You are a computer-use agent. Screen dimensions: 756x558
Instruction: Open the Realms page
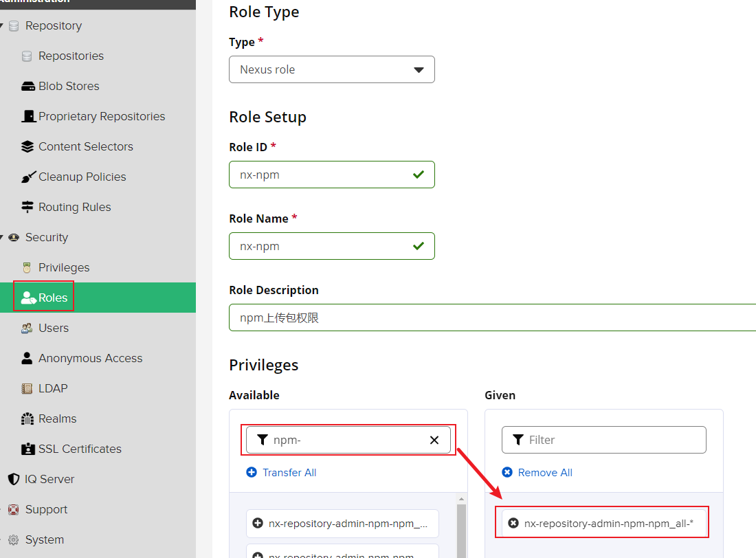point(57,418)
